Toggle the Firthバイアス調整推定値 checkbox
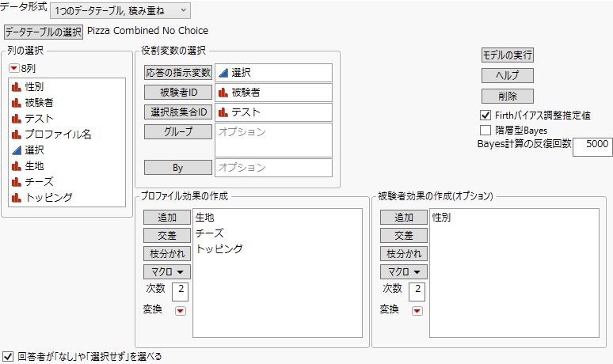 (485, 116)
